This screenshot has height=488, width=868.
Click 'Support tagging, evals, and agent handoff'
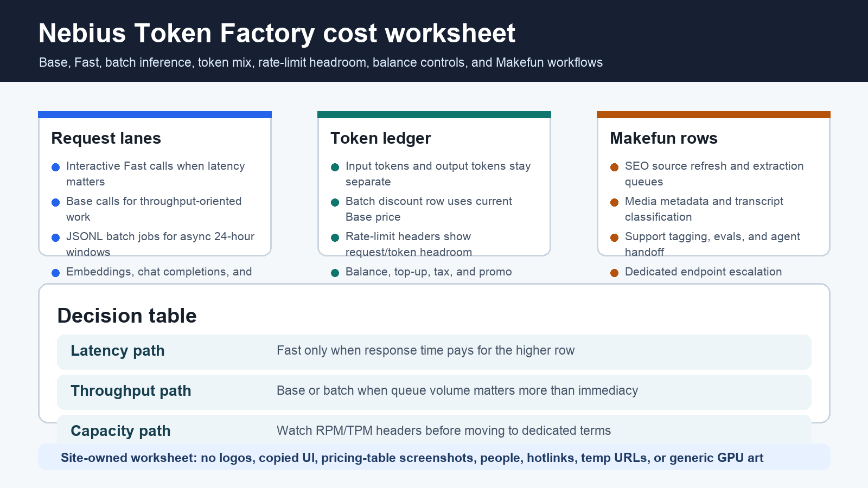click(x=712, y=244)
